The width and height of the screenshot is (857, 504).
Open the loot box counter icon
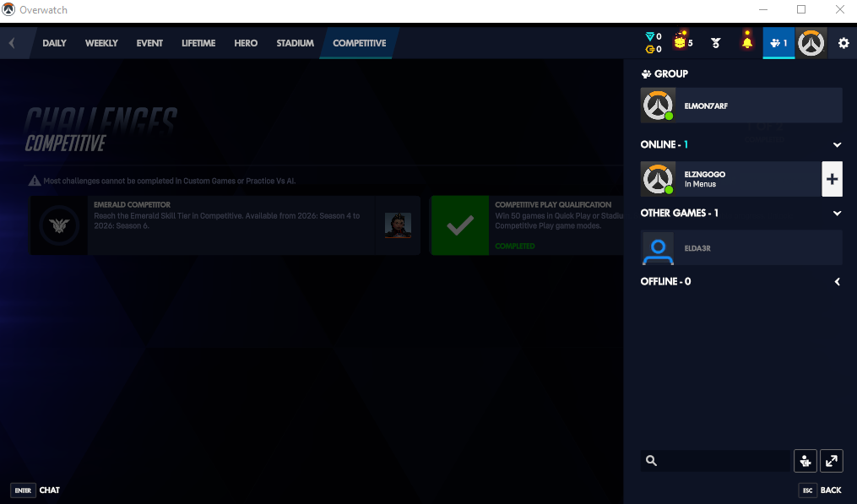point(683,42)
